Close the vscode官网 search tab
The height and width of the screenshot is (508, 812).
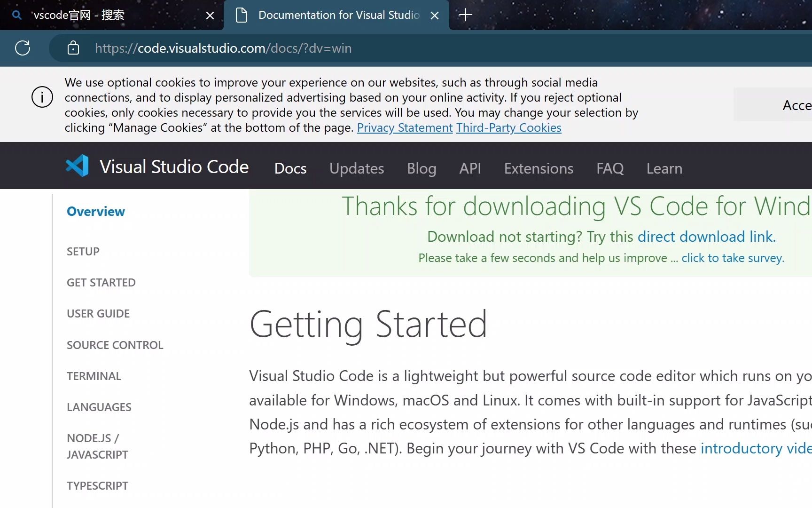coord(210,16)
